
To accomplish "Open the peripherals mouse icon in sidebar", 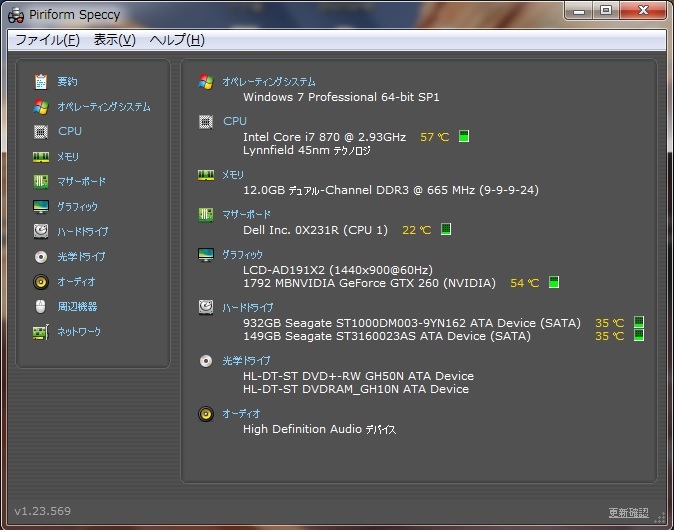I will point(41,306).
